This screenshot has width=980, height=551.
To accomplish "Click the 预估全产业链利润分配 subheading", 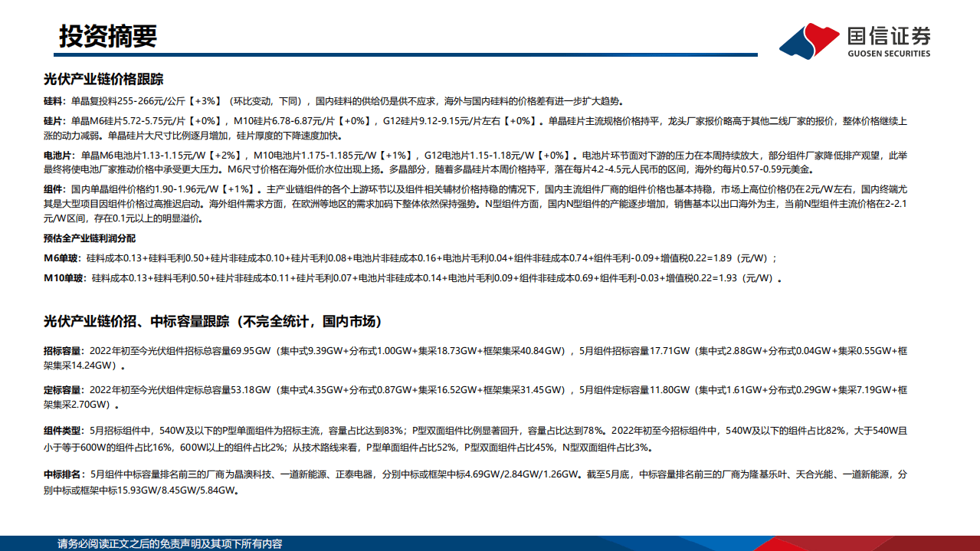I will click(90, 238).
